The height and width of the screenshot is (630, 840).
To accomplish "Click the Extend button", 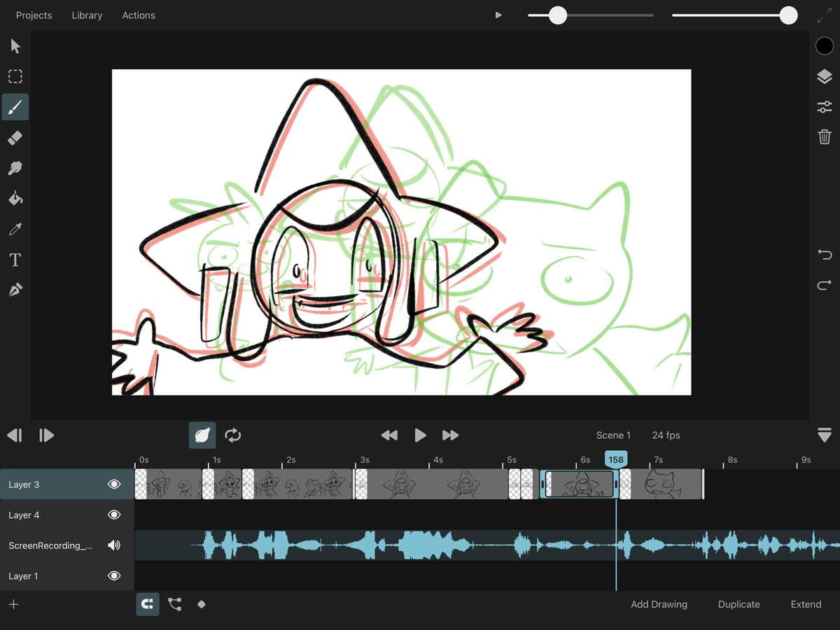I will coord(806,604).
